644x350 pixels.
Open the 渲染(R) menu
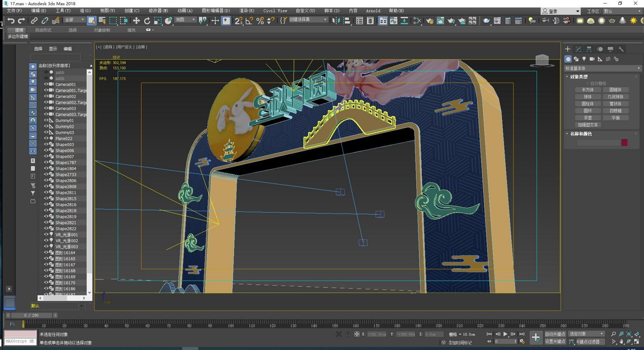(x=247, y=11)
